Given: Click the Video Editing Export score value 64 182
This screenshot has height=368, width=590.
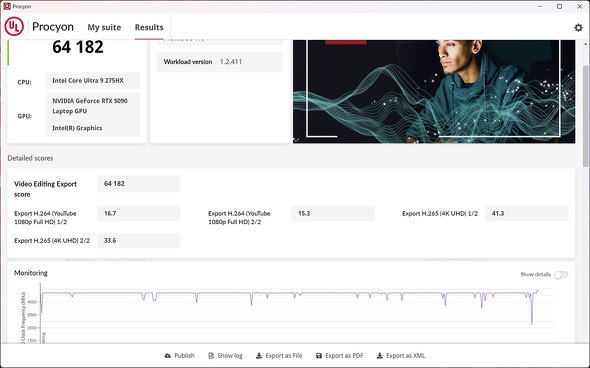Looking at the screenshot, I should tap(139, 184).
